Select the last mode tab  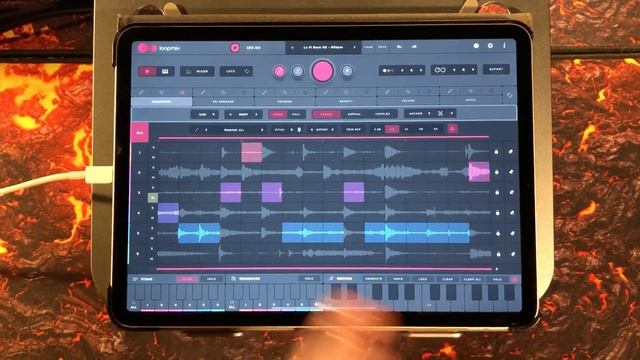(471, 100)
